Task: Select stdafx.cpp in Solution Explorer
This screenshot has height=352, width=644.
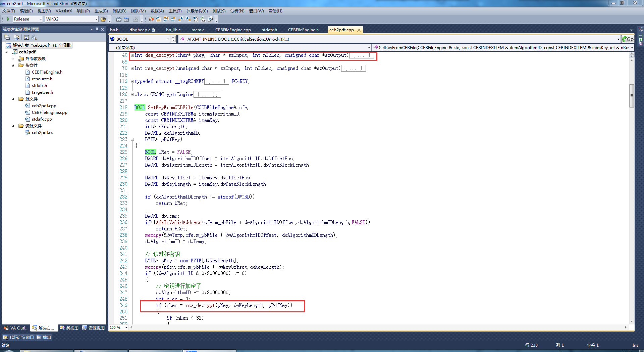Action: pos(42,119)
